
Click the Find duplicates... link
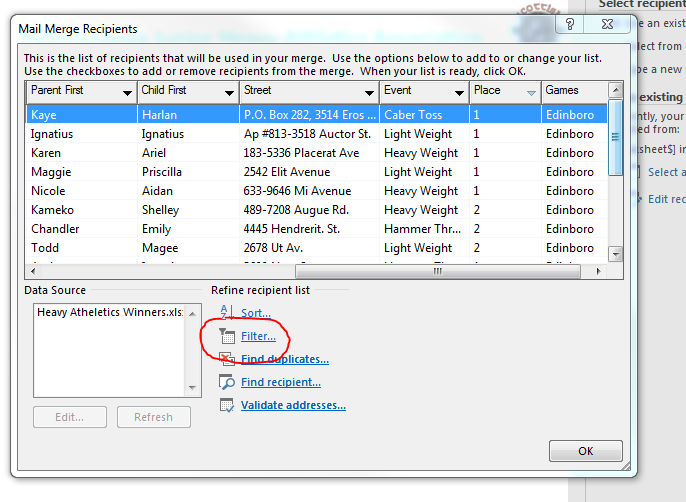(x=284, y=360)
